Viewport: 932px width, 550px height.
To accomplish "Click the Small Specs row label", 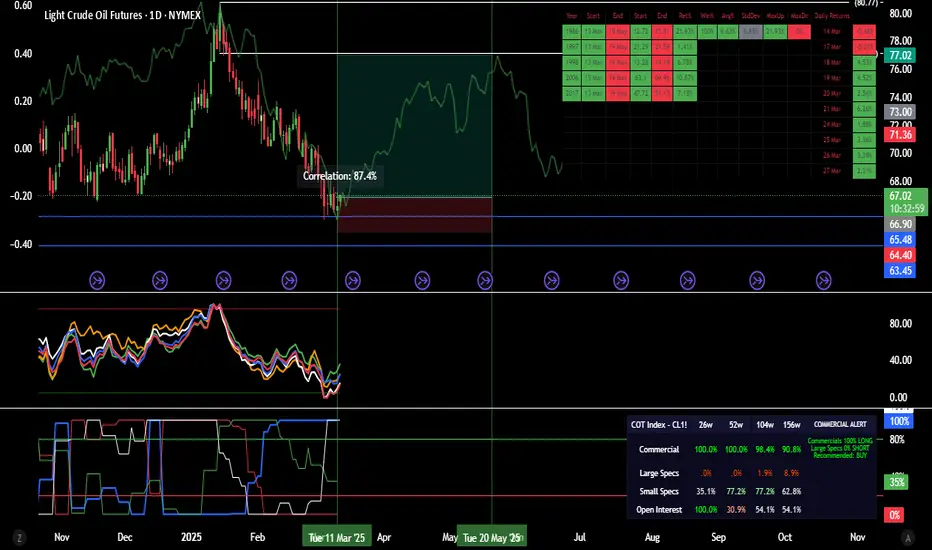I will coord(659,492).
